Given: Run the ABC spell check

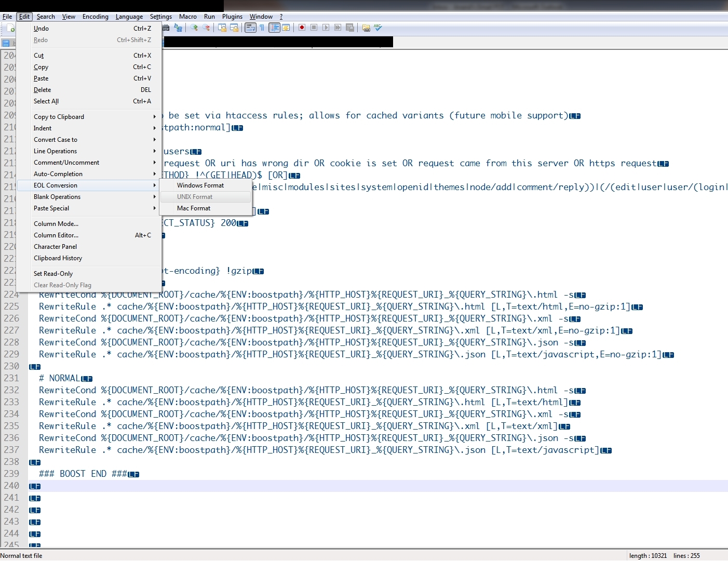Looking at the screenshot, I should pos(377,28).
